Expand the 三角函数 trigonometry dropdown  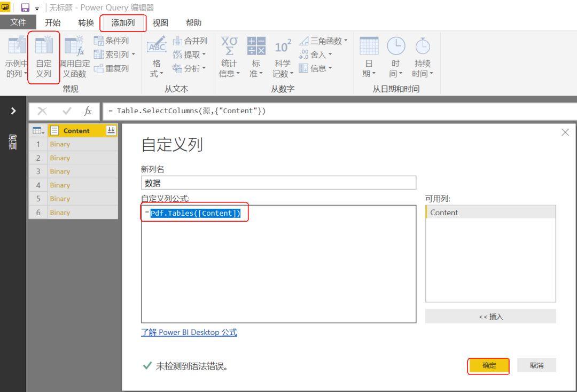point(346,41)
